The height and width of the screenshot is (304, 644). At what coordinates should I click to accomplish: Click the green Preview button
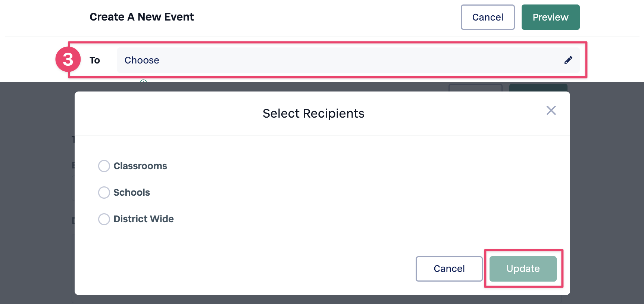pyautogui.click(x=550, y=17)
